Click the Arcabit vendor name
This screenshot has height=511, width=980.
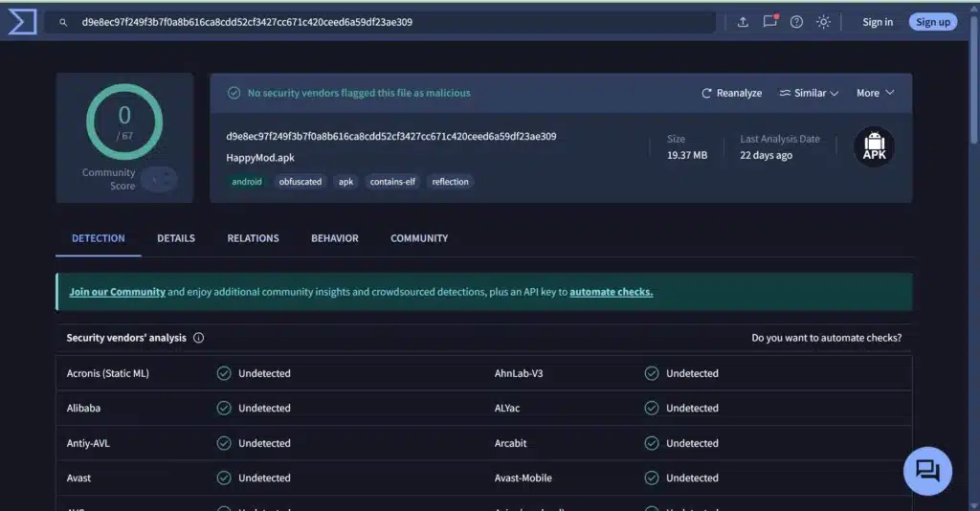pos(511,443)
